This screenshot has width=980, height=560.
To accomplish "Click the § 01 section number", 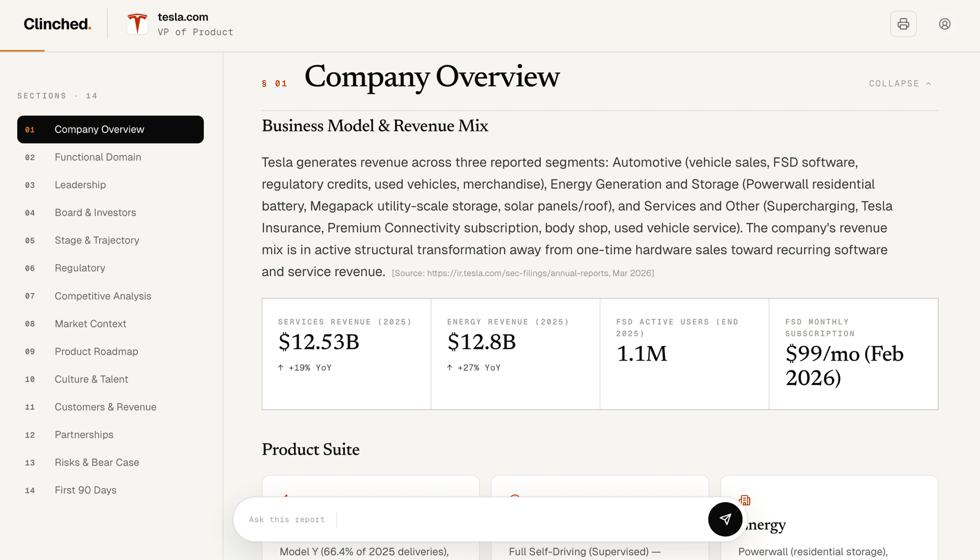I will 274,84.
